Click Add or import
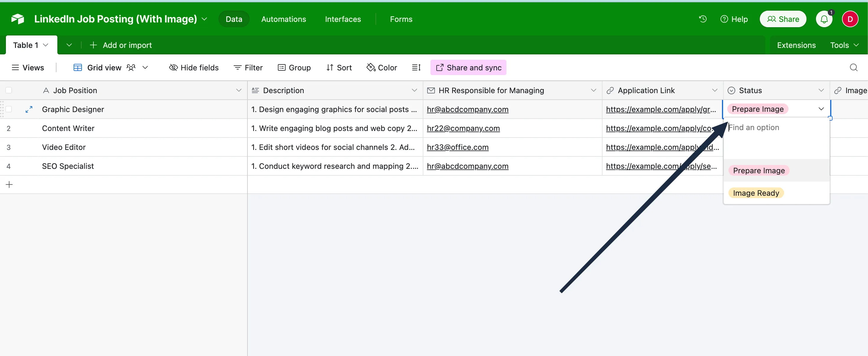The width and height of the screenshot is (868, 356). (x=121, y=45)
